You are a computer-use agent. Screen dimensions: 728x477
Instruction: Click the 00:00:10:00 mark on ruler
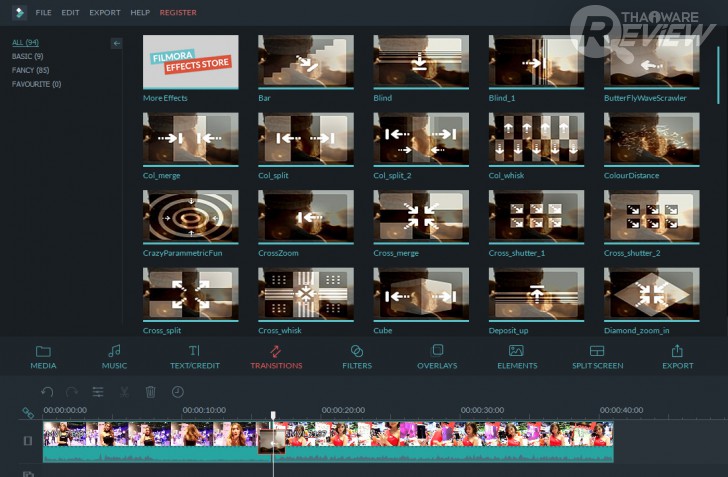coord(204,410)
